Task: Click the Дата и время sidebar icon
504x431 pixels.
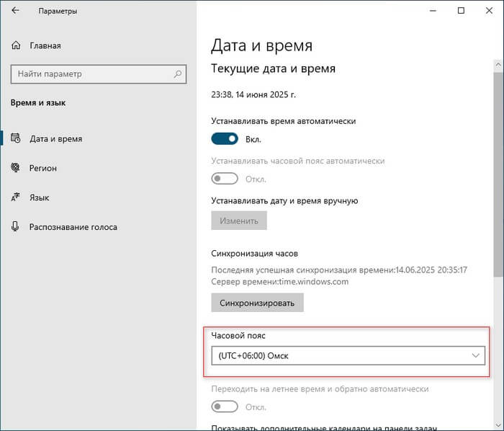Action: 15,138
